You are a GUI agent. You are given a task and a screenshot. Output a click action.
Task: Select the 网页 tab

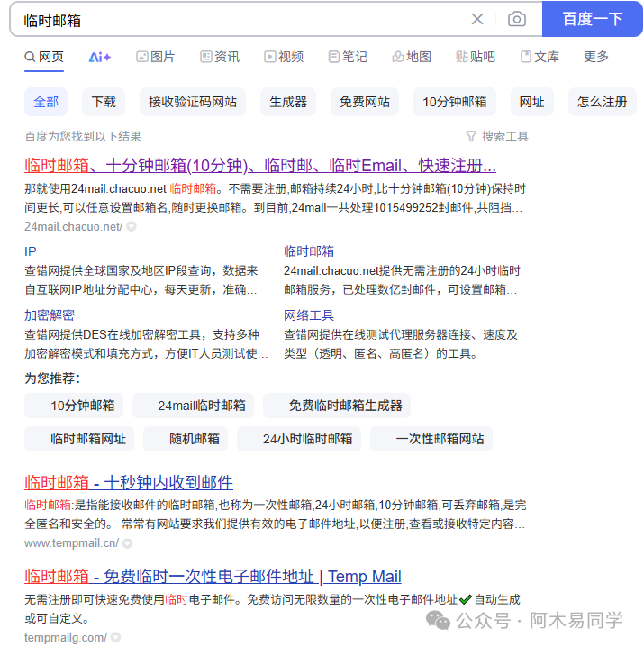pos(44,57)
